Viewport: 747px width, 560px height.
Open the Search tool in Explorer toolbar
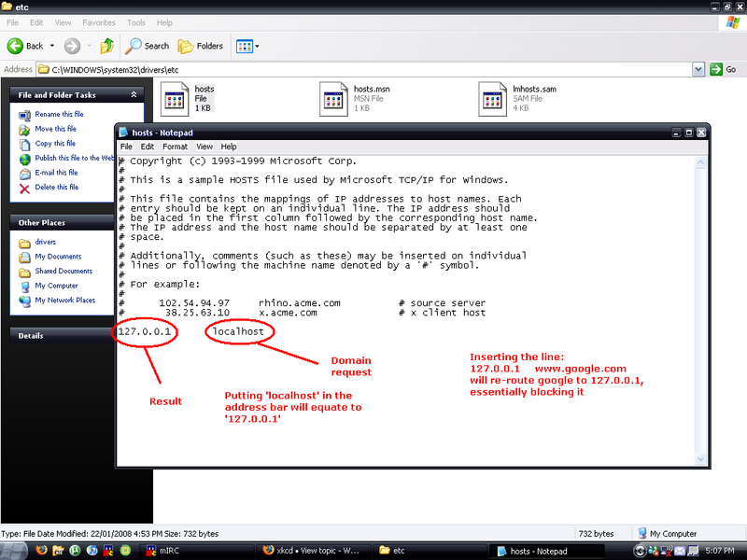point(147,46)
